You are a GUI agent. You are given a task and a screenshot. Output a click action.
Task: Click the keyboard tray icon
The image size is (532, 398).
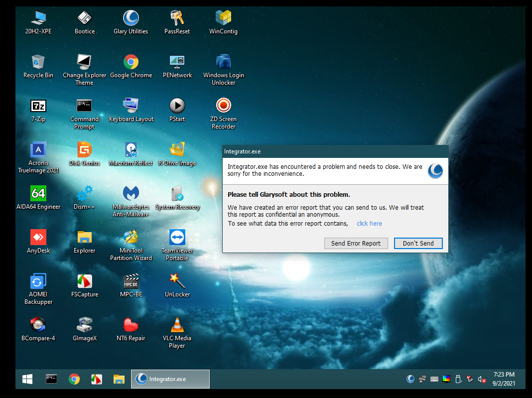click(434, 379)
